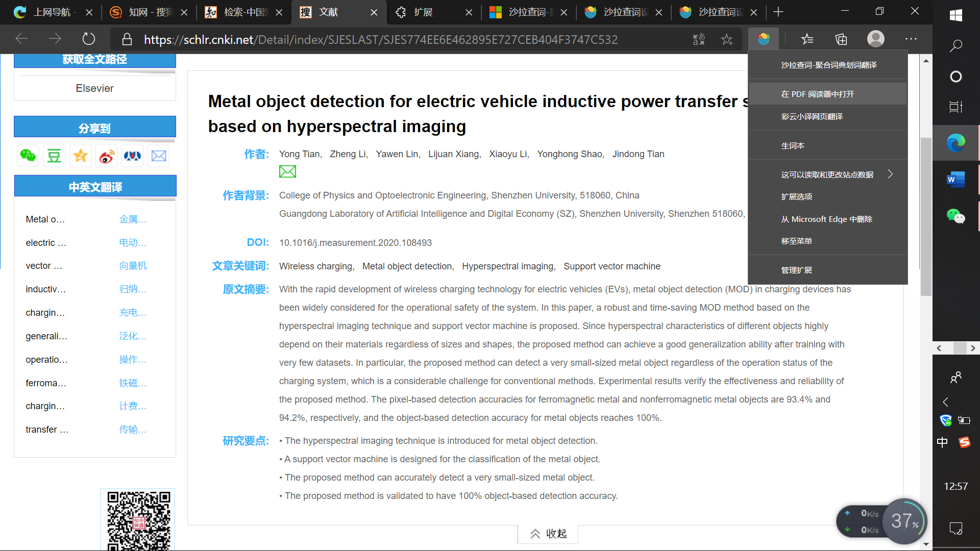The height and width of the screenshot is (551, 980).
Task: Share via email envelope icon in sidebar
Action: [x=159, y=156]
